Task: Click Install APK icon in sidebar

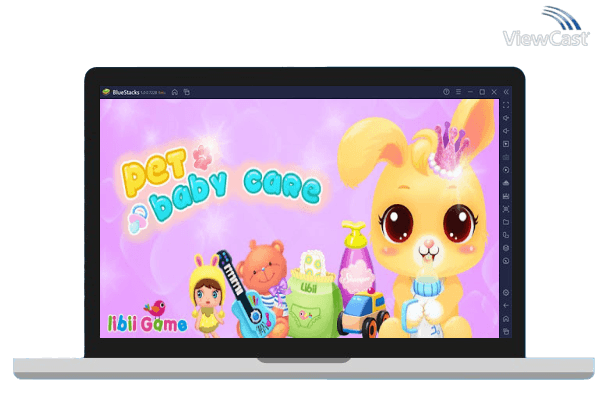Action: click(x=506, y=183)
